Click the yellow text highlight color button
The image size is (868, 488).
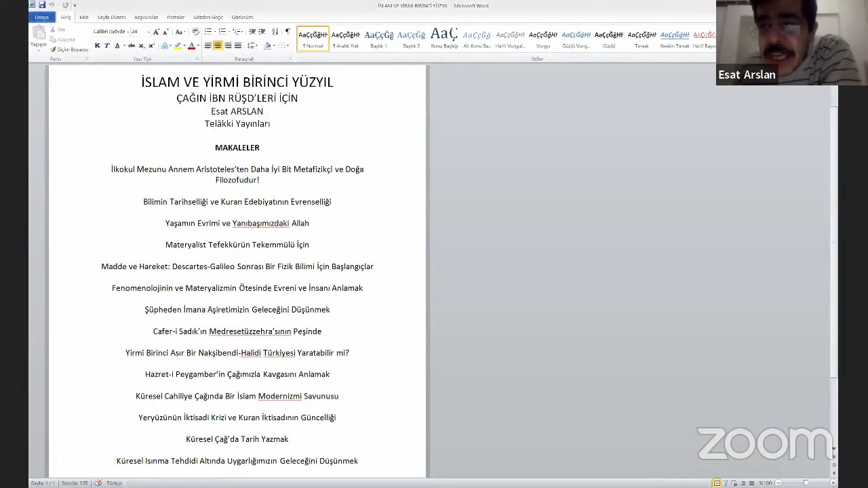point(178,45)
